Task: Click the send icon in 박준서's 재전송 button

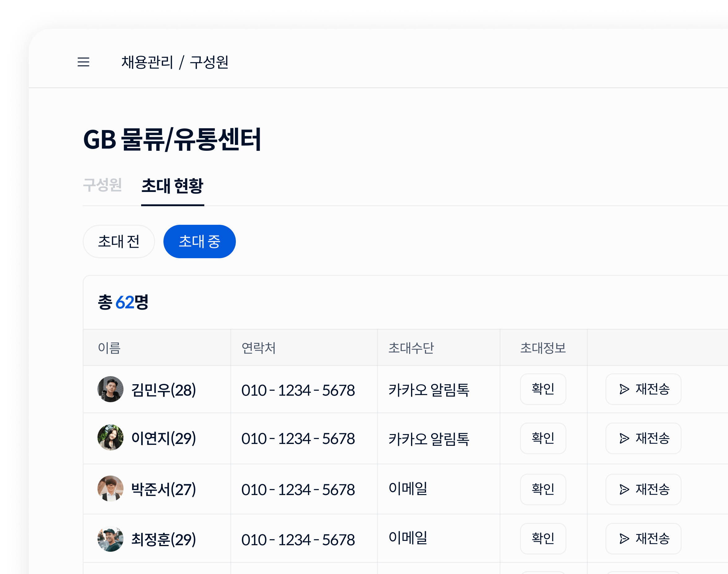Action: (624, 489)
